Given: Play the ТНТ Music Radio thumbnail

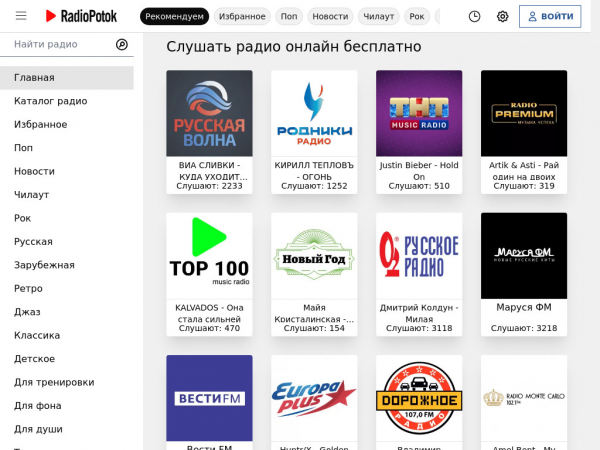Looking at the screenshot, I should [419, 113].
